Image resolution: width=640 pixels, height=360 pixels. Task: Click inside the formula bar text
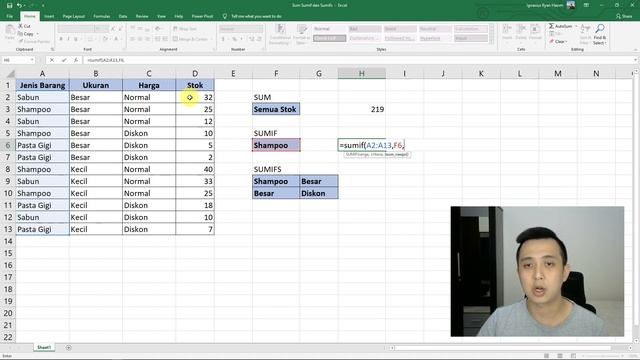(x=359, y=60)
